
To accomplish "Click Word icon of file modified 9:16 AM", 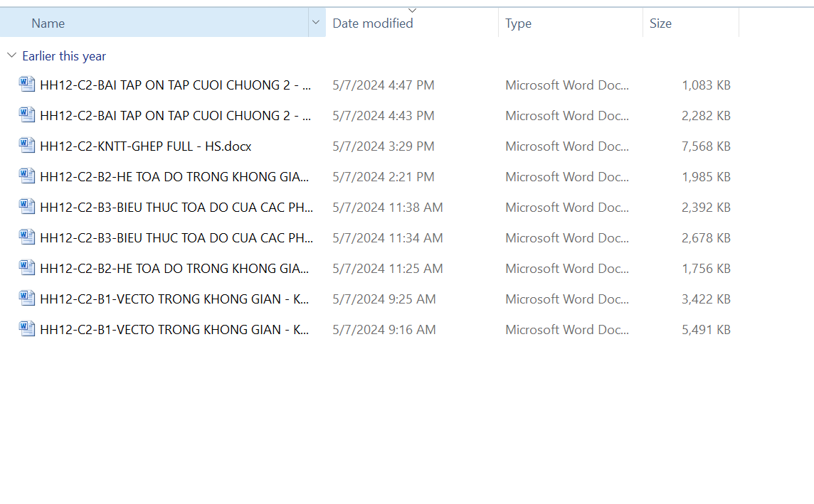I will click(27, 329).
